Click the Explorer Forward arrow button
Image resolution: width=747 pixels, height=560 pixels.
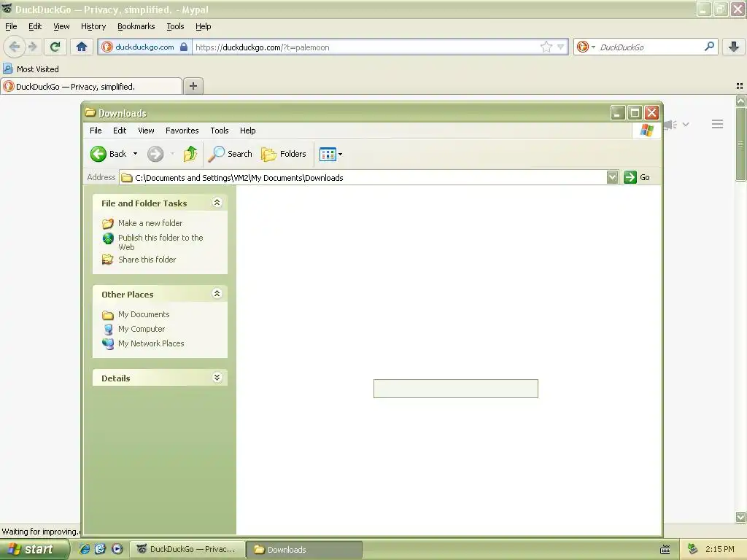pyautogui.click(x=155, y=154)
